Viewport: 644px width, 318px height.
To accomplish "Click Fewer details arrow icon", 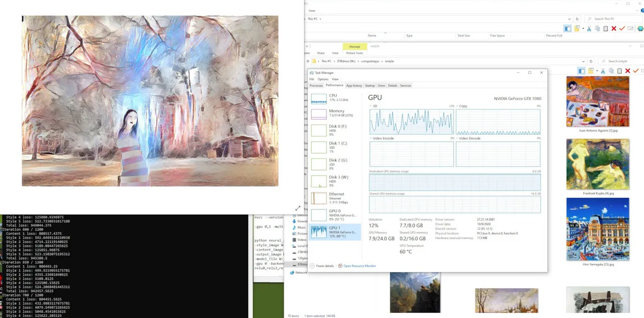I will [312, 266].
